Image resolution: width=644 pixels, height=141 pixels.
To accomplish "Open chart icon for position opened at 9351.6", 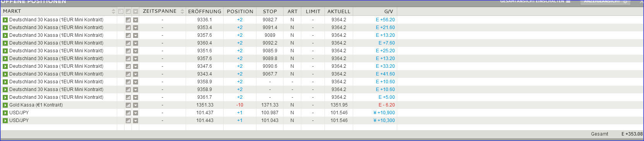I will point(128,51).
